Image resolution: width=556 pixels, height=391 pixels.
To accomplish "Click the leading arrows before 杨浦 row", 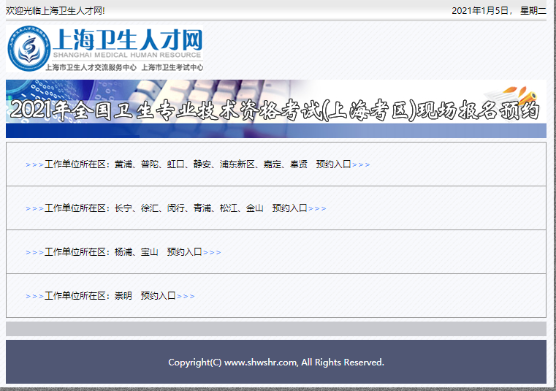I will 34,253.
